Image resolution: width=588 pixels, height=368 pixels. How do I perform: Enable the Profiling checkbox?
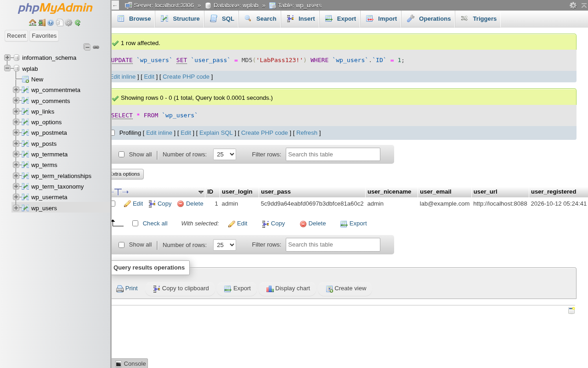click(x=113, y=133)
